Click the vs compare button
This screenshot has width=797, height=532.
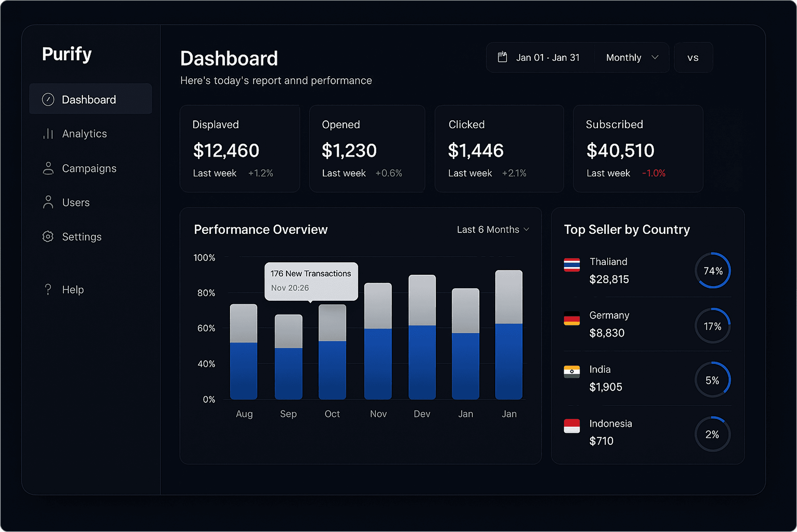tap(693, 57)
